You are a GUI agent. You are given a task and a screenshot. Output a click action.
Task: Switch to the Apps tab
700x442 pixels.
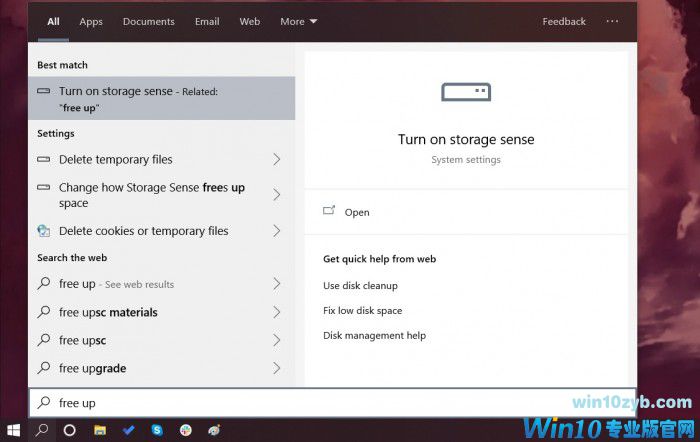[91, 21]
